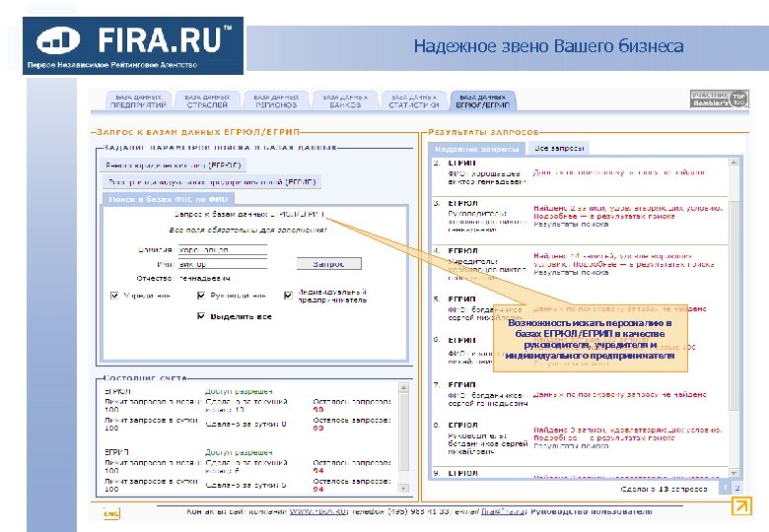This screenshot has height=532, width=769.
Task: Open the Rambler's Top 100 badge
Action: point(719,99)
